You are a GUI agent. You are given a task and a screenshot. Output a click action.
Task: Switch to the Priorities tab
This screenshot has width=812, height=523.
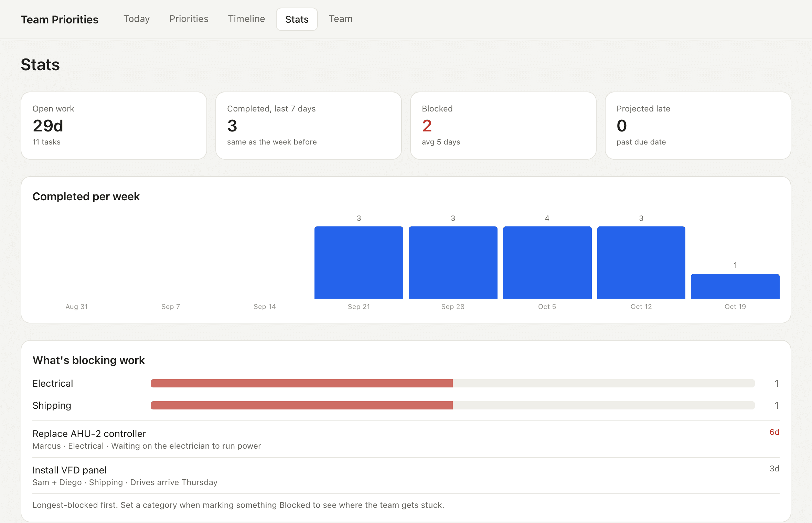[x=189, y=19]
